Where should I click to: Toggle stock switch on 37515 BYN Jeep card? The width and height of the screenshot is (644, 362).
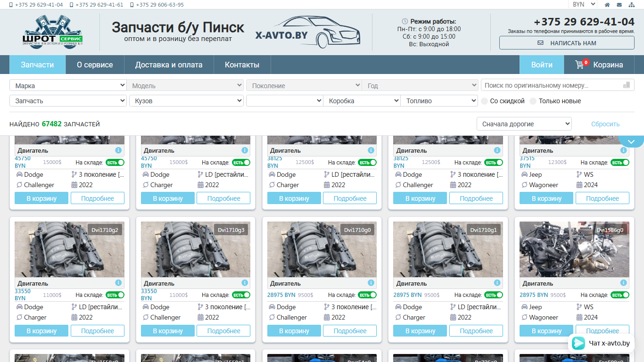(620, 162)
